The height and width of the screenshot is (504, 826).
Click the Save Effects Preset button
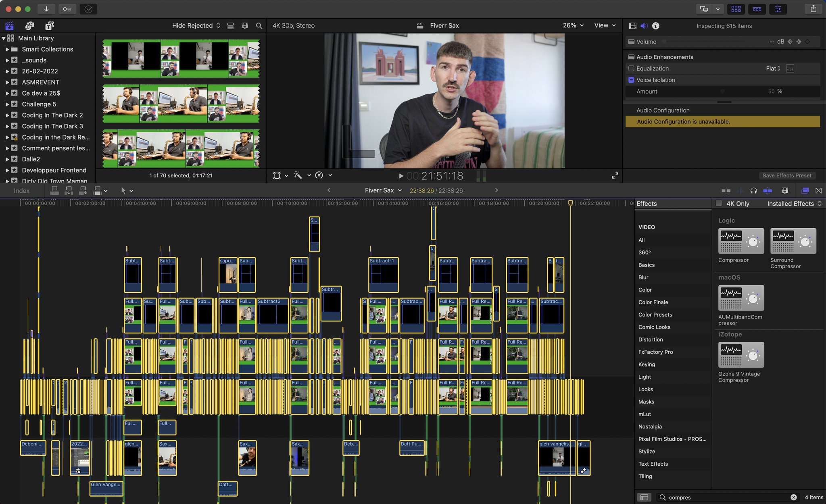click(x=786, y=175)
